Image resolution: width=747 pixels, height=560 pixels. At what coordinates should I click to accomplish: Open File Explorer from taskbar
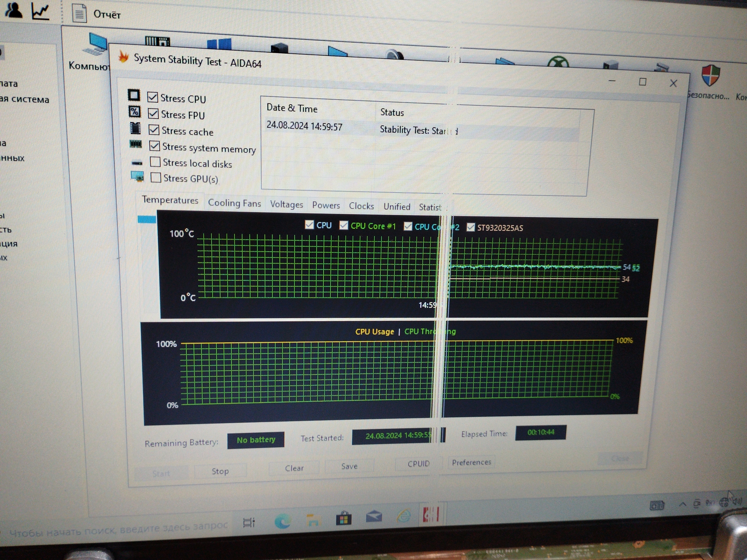(x=314, y=520)
